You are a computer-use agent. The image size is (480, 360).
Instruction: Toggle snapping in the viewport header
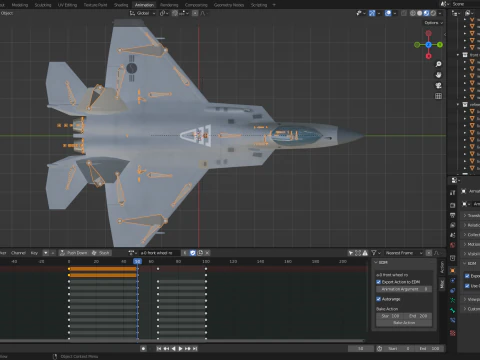tap(175, 13)
